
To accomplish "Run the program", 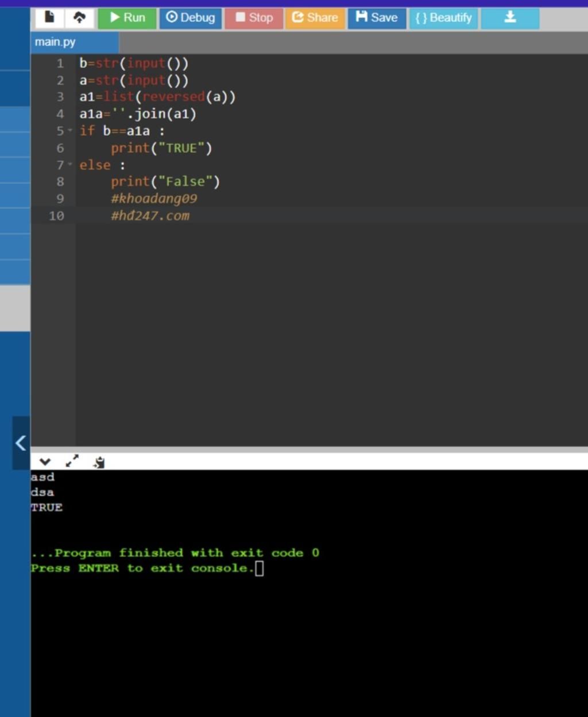I will 127,18.
